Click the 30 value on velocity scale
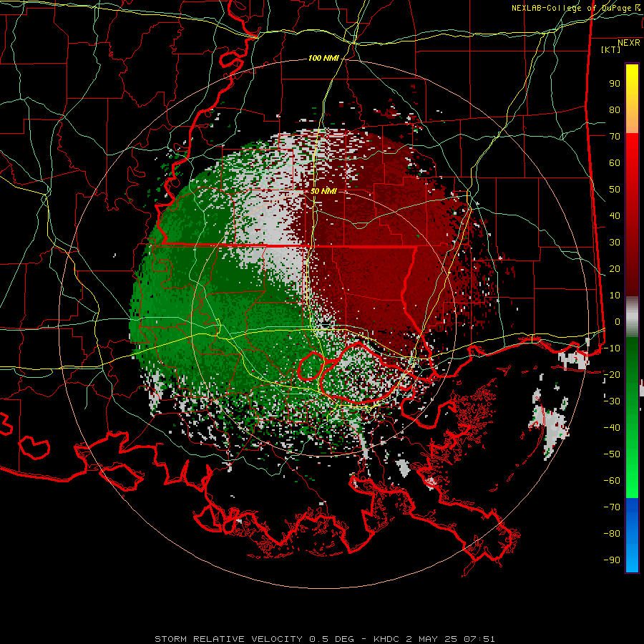644x644 pixels. 615,243
